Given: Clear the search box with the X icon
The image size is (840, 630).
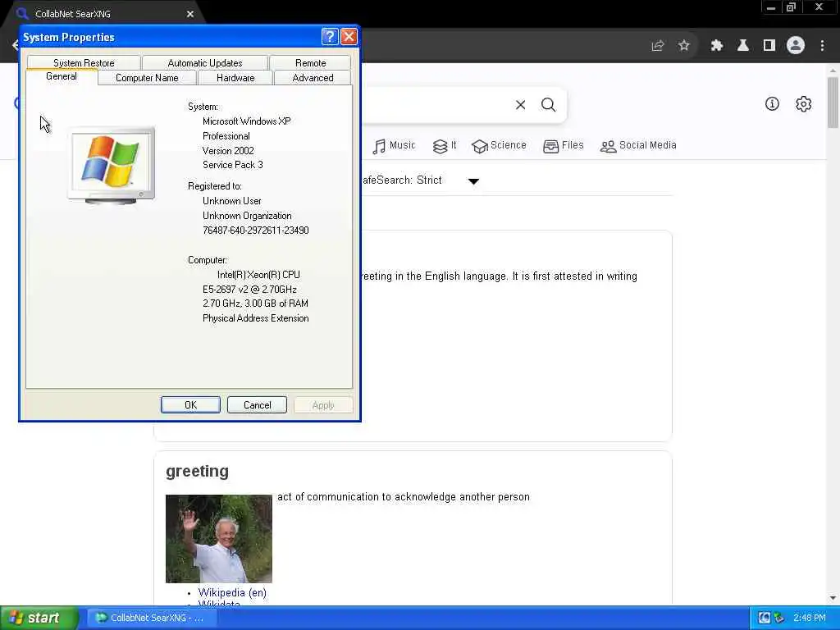Looking at the screenshot, I should [x=520, y=105].
